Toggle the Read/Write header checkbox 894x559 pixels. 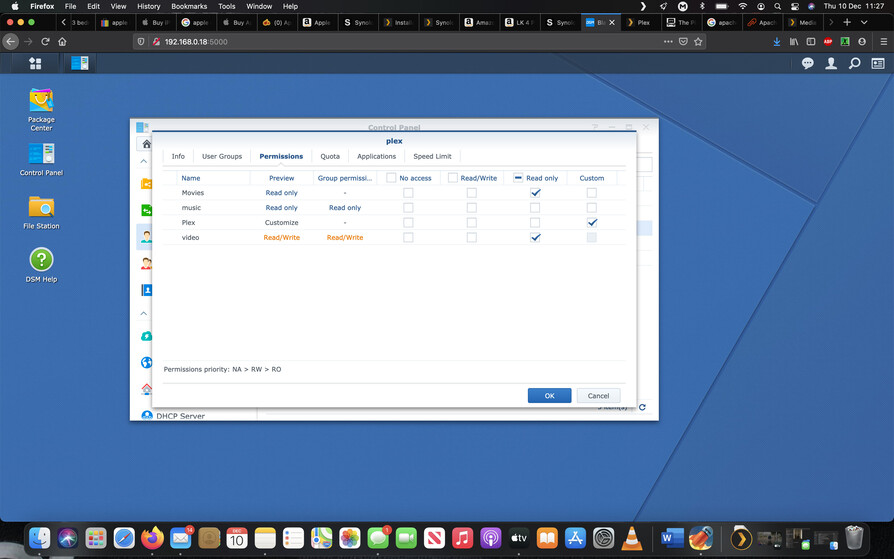point(453,178)
